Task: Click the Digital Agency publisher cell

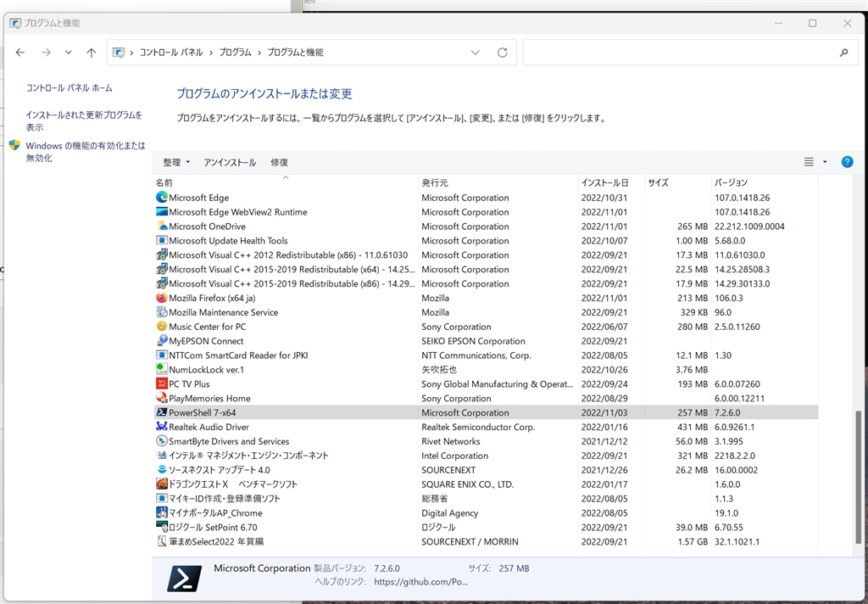Action: [x=449, y=513]
